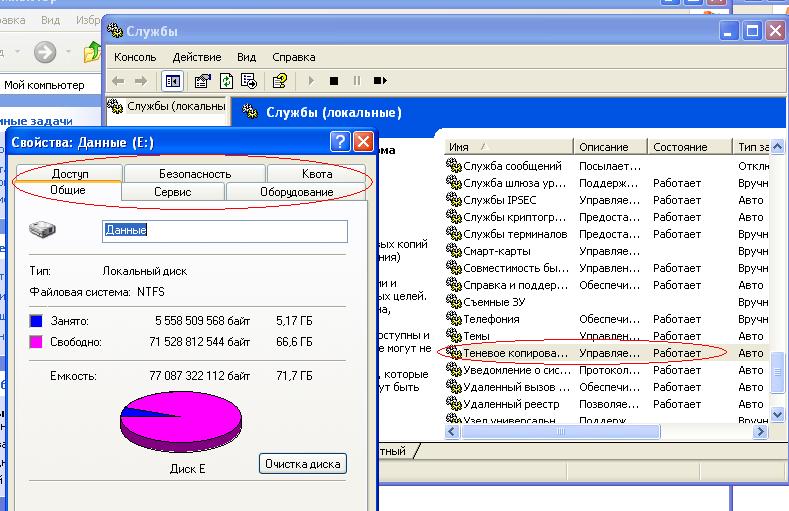Select the Телефония service icon
The image size is (789, 511).
point(453,318)
